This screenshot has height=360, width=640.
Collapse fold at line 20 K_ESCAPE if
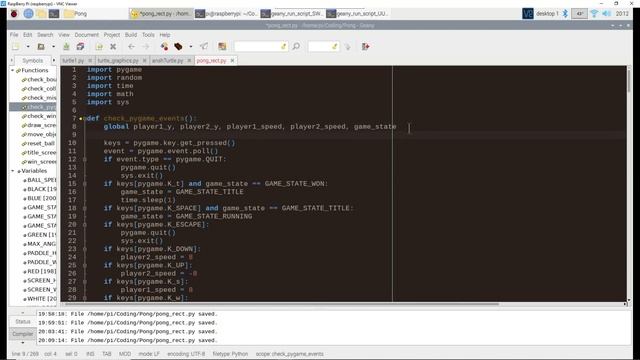(84, 224)
